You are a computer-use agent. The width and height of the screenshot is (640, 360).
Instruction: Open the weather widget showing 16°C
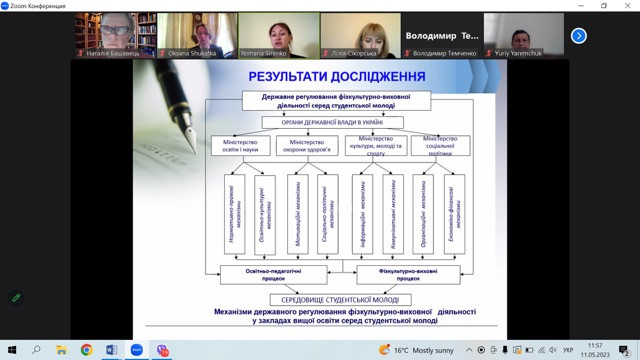pyautogui.click(x=416, y=350)
